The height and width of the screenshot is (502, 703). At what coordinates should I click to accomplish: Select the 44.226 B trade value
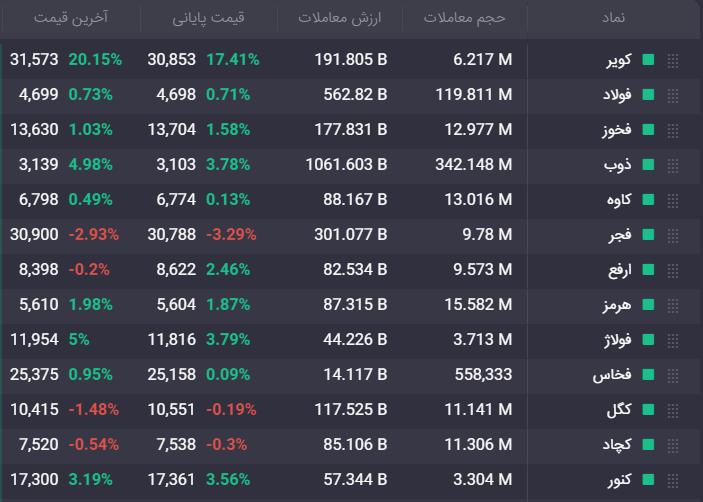coord(355,340)
